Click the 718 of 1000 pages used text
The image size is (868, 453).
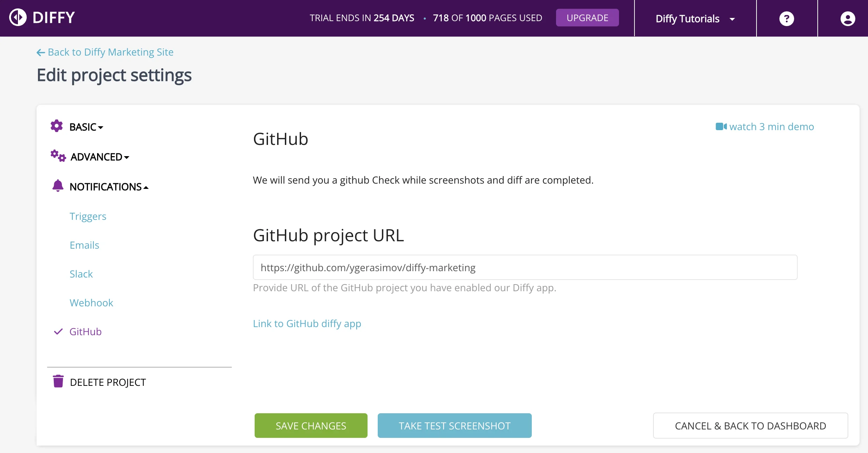pos(487,18)
